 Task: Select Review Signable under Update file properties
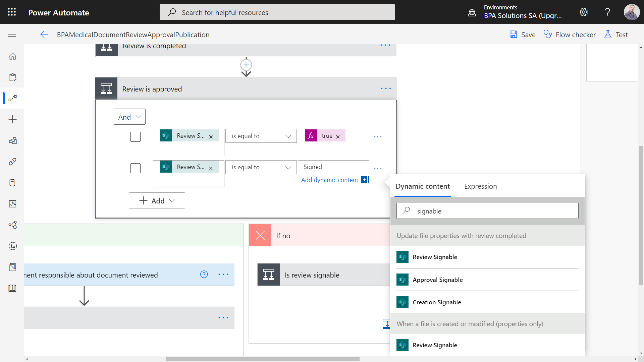click(x=487, y=257)
